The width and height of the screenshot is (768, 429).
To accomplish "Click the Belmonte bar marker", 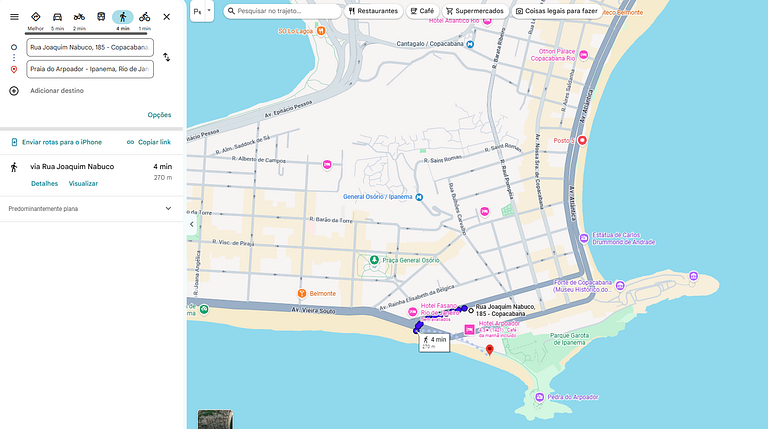I will pyautogui.click(x=302, y=293).
